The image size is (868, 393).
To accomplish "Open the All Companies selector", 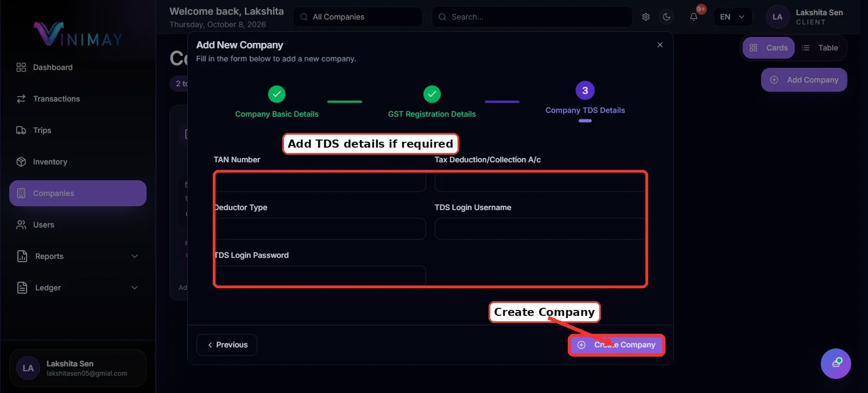I will click(358, 17).
